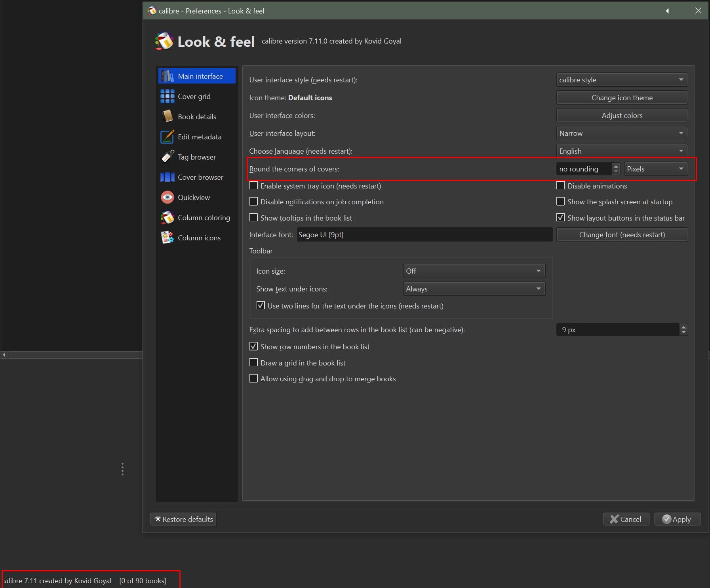The image size is (710, 588).
Task: Uncheck Show row numbers in the book list
Action: pos(253,346)
